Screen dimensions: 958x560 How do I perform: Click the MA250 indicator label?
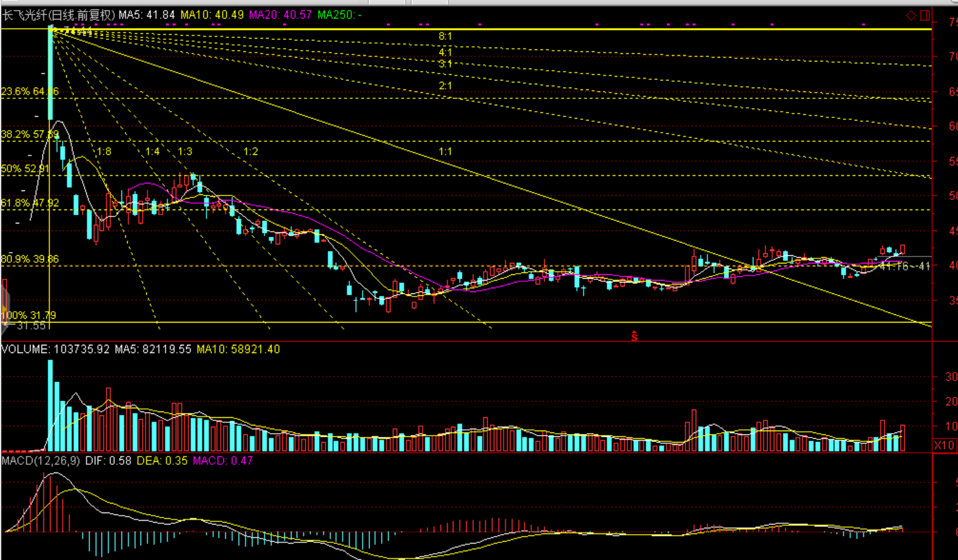(340, 15)
